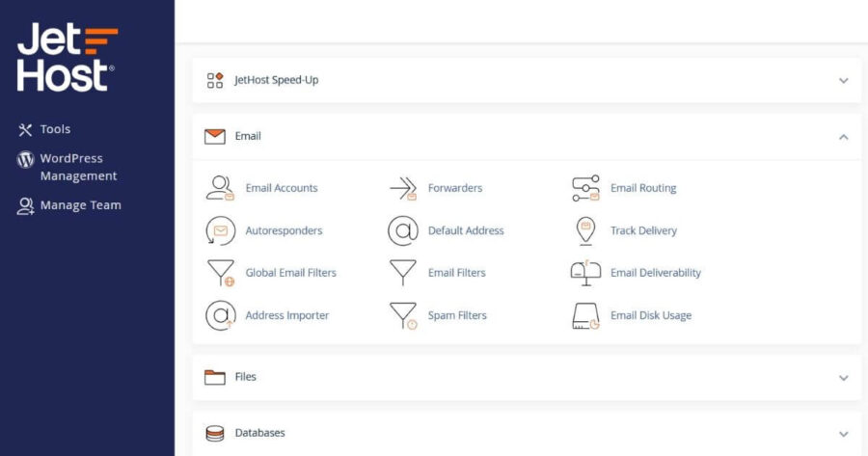Open the Spam Filters funnel icon
Image resolution: width=868 pixels, height=456 pixels.
403,315
